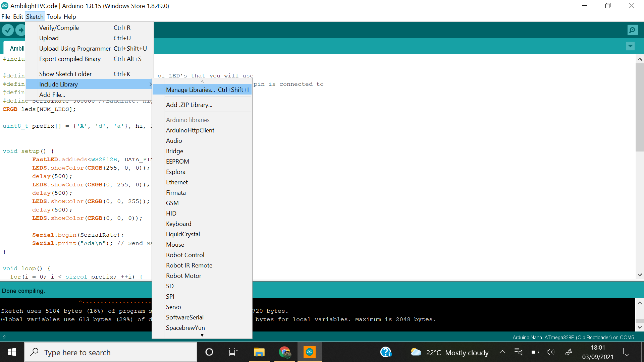This screenshot has width=644, height=362.
Task: Include the LiquidCrystal library
Action: (x=183, y=234)
